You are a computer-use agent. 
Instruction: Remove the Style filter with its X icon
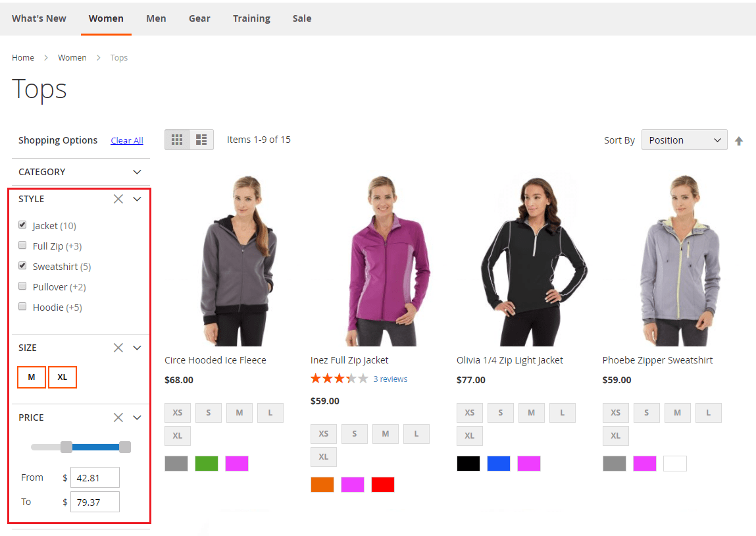118,198
